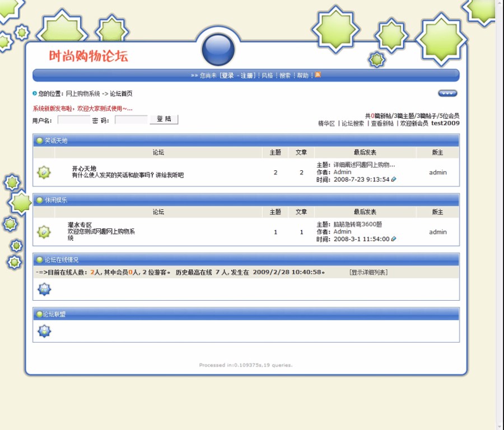
Task: Open the 论坛首页 breadcrumb link
Action: point(121,94)
